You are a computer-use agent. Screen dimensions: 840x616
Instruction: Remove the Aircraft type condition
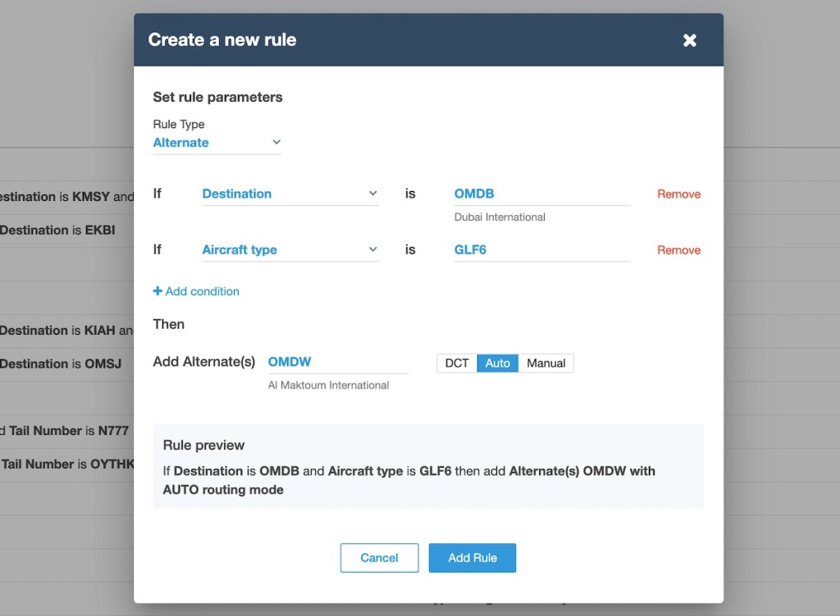[x=678, y=250]
